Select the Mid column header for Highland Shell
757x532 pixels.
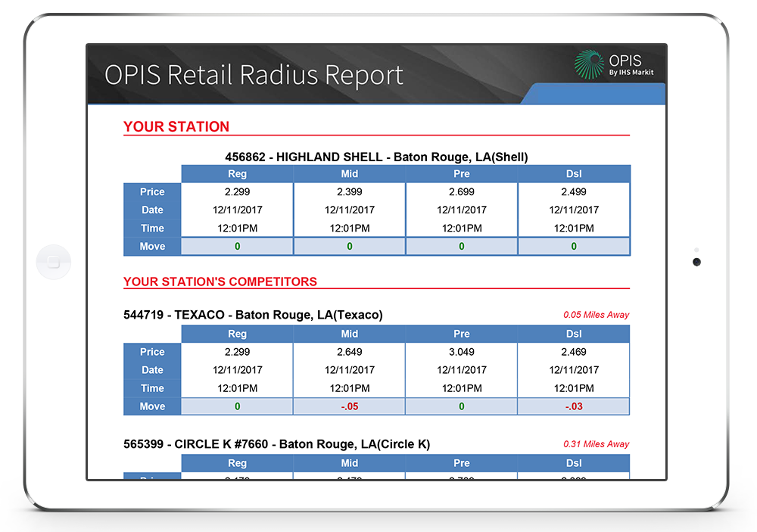coord(350,174)
